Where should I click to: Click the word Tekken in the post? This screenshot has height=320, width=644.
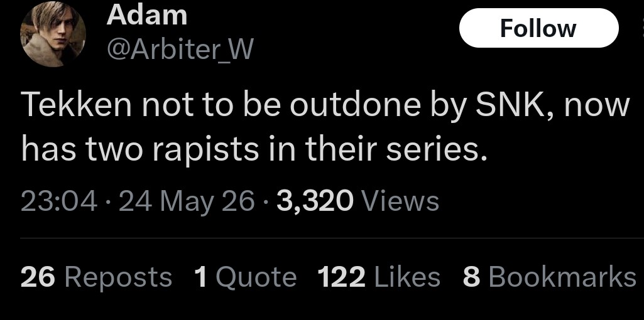[77, 105]
